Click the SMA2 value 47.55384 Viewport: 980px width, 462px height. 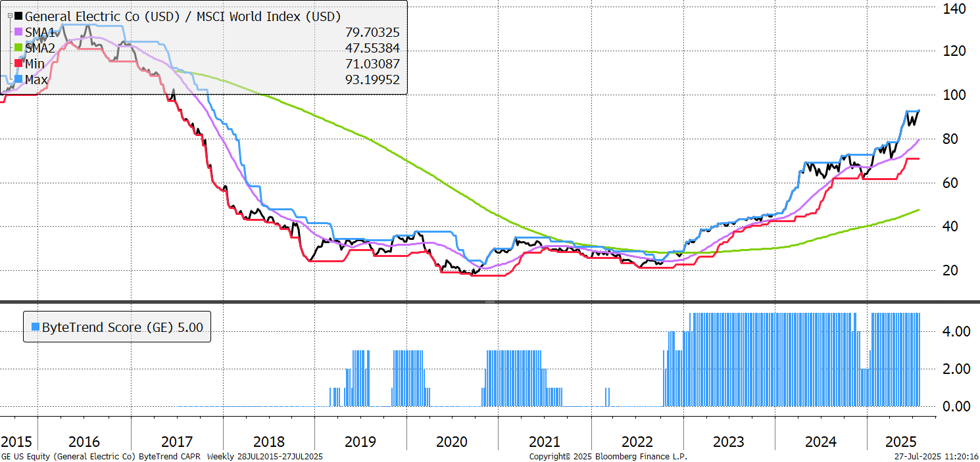(x=372, y=48)
